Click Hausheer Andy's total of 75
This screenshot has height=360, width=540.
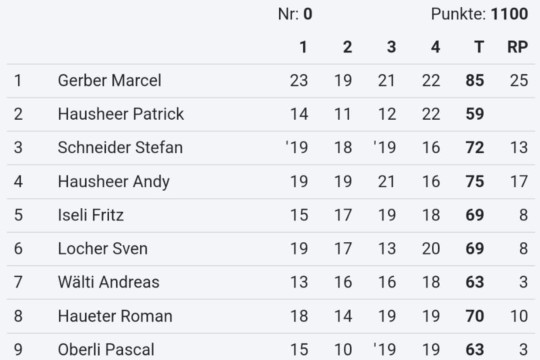pos(475,181)
